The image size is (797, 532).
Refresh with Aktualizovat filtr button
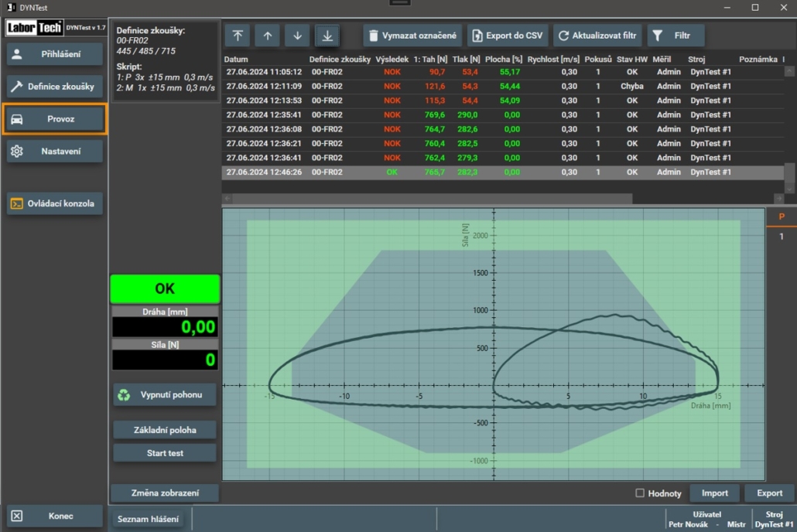[x=597, y=36]
